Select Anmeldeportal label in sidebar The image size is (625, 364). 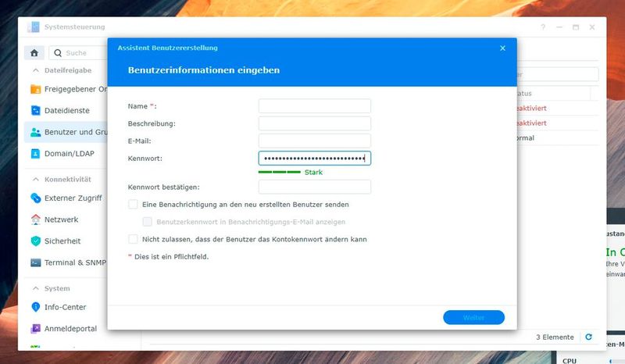pyautogui.click(x=70, y=329)
